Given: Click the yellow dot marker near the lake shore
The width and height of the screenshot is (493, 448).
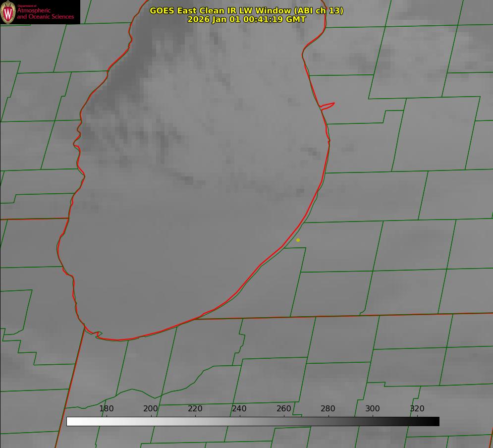Looking at the screenshot, I should tap(298, 240).
